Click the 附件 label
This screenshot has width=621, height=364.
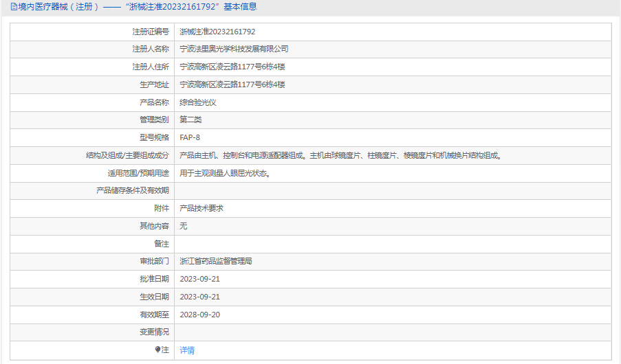162,208
